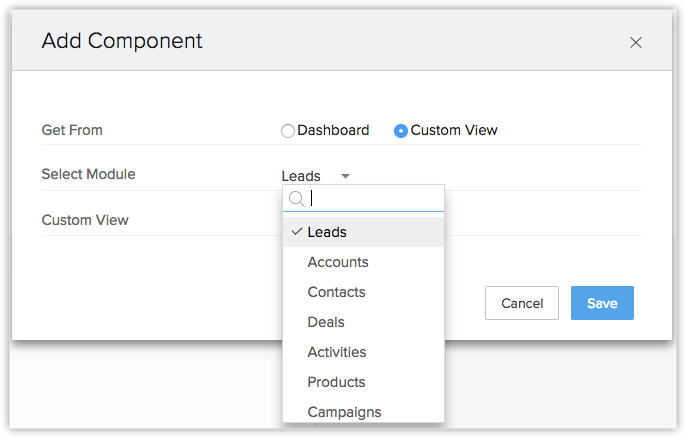Type in the module search box

point(374,198)
